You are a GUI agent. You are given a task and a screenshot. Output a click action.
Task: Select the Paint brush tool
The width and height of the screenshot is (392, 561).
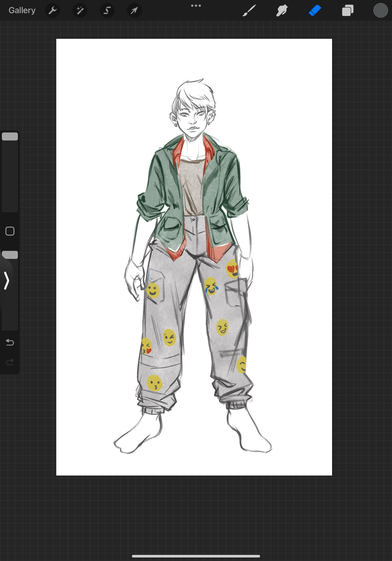pyautogui.click(x=249, y=10)
